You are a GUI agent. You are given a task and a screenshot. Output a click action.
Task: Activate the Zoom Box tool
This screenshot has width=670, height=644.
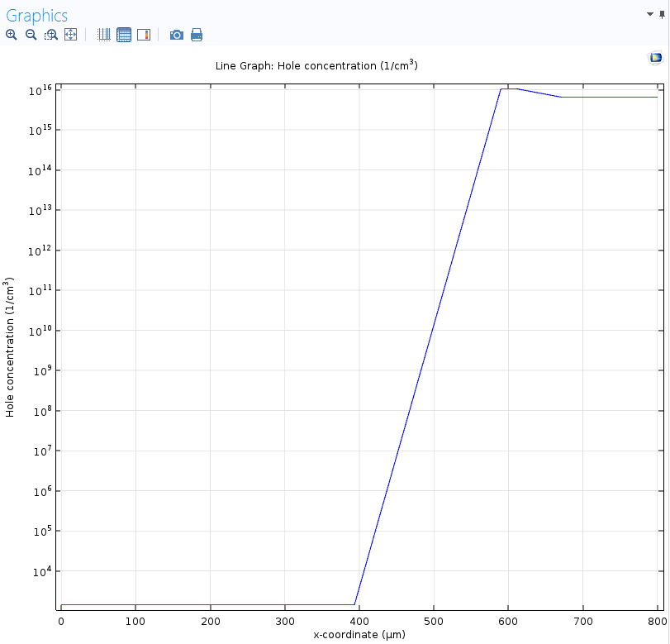pos(51,35)
